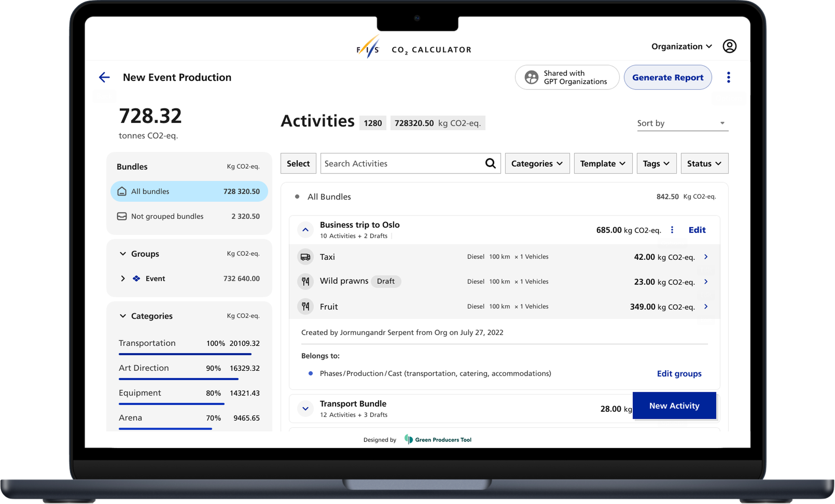
Task: Click Generate Report button
Action: click(x=668, y=77)
